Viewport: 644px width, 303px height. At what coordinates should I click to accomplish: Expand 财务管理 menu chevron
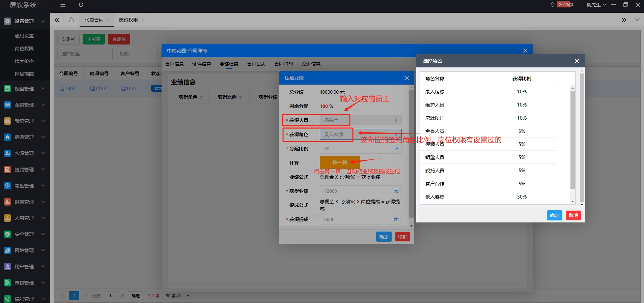[x=43, y=202]
